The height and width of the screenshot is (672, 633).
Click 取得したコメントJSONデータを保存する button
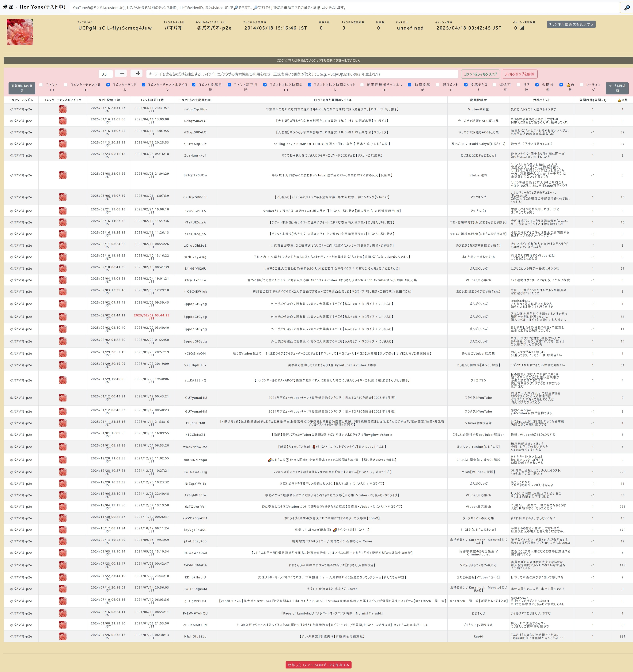(318, 665)
